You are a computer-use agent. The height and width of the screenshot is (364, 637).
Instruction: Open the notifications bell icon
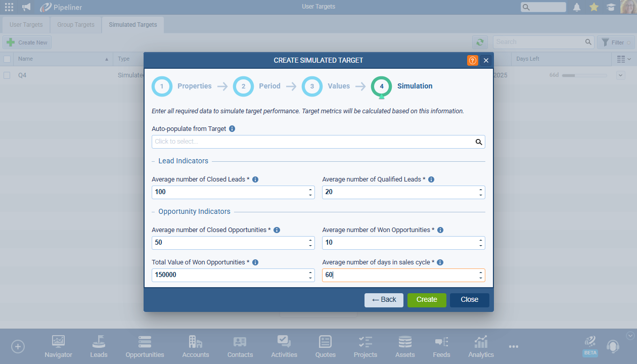click(577, 7)
